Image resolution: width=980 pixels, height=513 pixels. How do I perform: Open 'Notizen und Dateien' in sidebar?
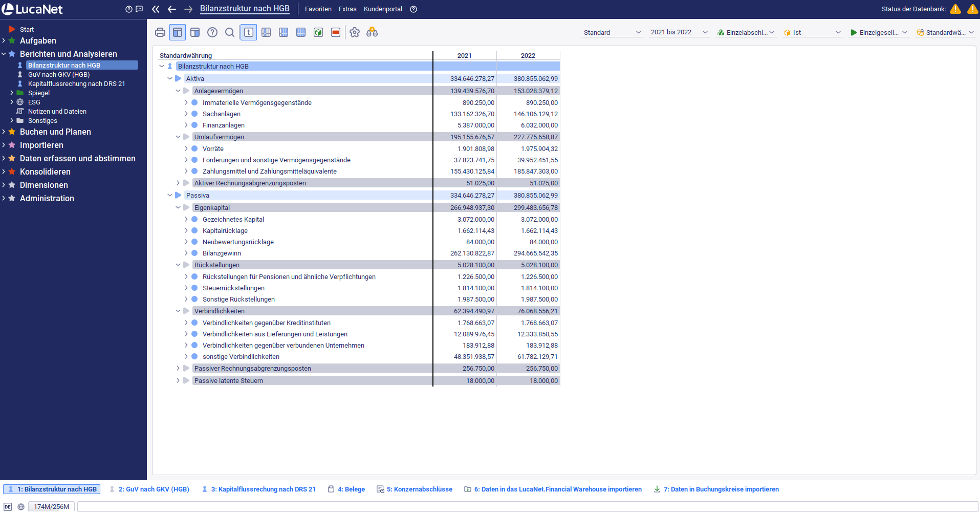click(57, 111)
